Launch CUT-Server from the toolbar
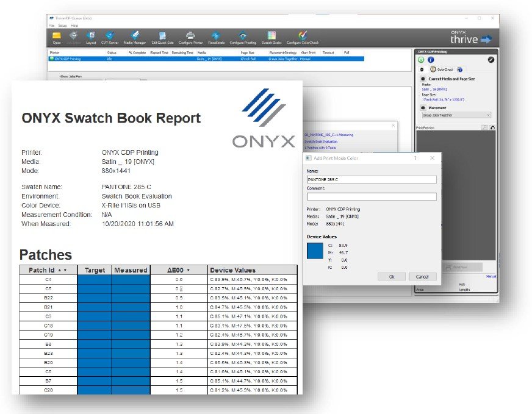 click(110, 37)
